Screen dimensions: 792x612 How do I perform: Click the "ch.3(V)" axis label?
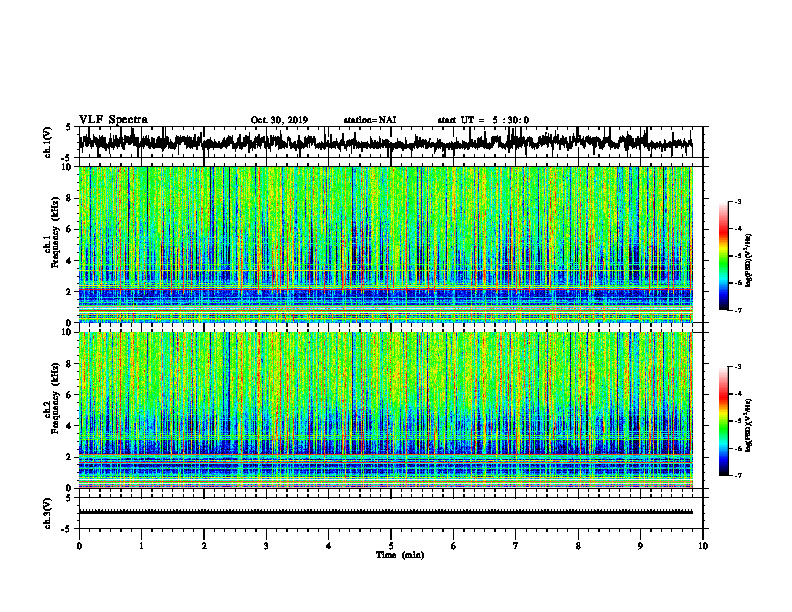pyautogui.click(x=48, y=513)
